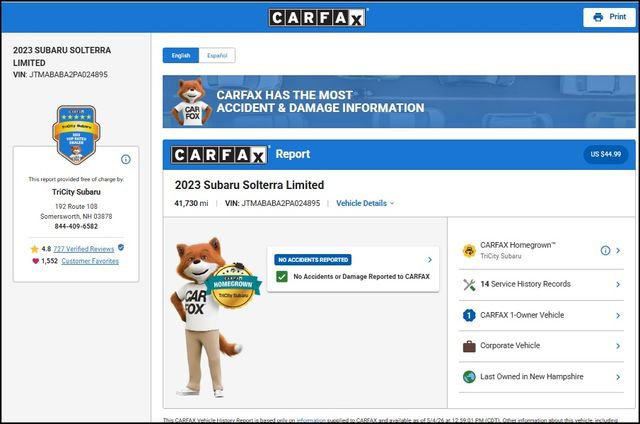Click No Accidents or Damage Reported text
Image resolution: width=640 pixels, height=424 pixels.
(362, 277)
